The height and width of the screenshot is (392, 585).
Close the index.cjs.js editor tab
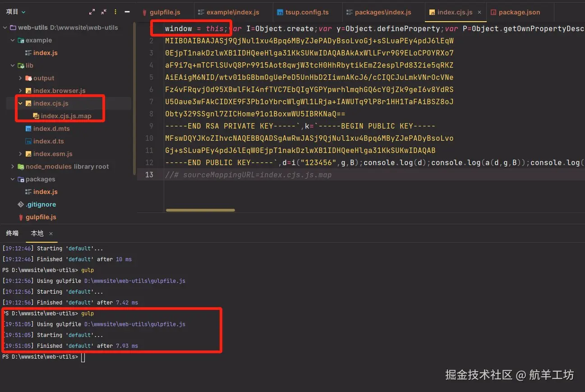[x=479, y=12]
